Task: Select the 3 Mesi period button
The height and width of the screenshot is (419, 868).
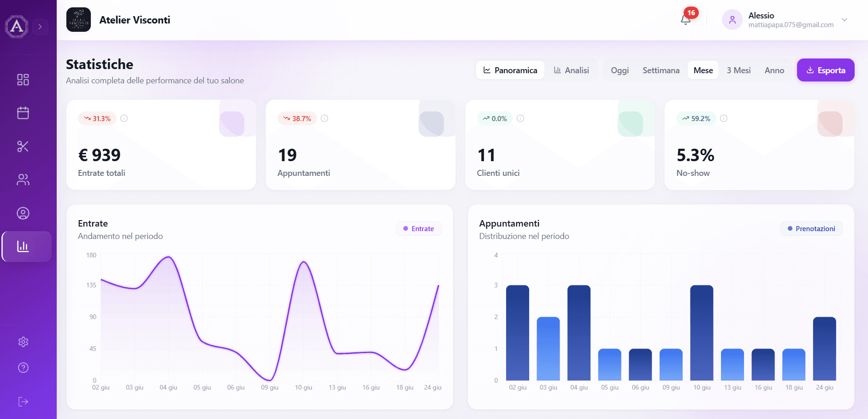Action: pos(738,70)
